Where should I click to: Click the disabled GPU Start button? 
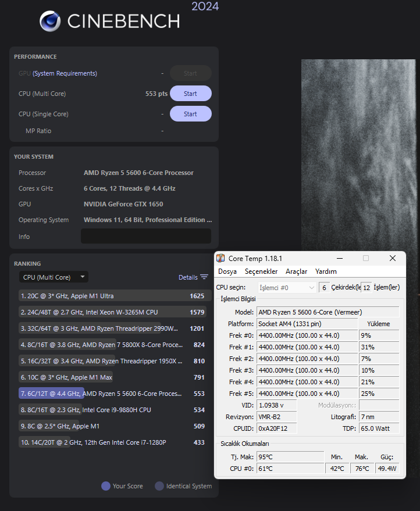190,73
